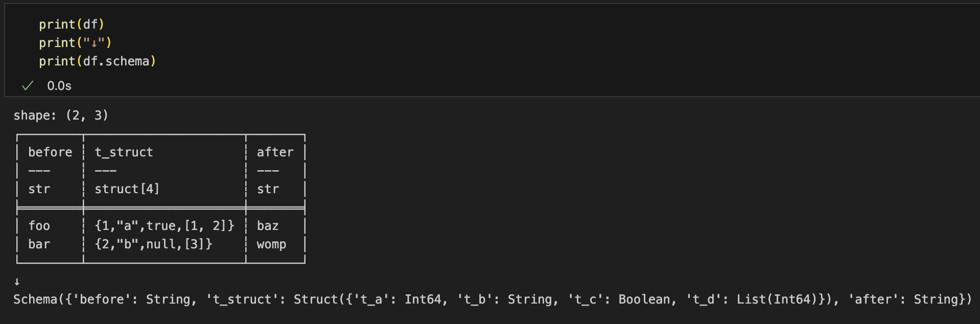Image resolution: width=980 pixels, height=324 pixels.
Task: Click the print(df.schema) code line
Action: [x=97, y=61]
